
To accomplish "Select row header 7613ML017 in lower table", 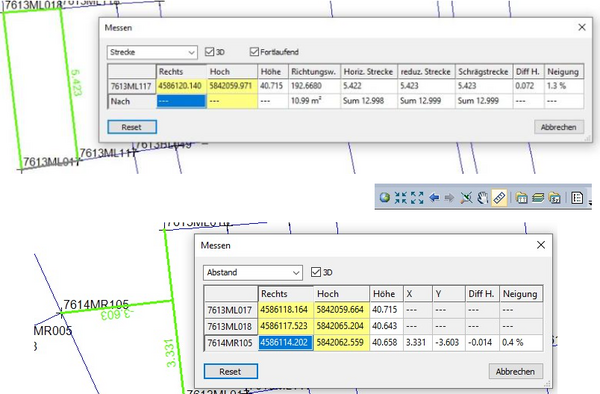I will pos(231,309).
